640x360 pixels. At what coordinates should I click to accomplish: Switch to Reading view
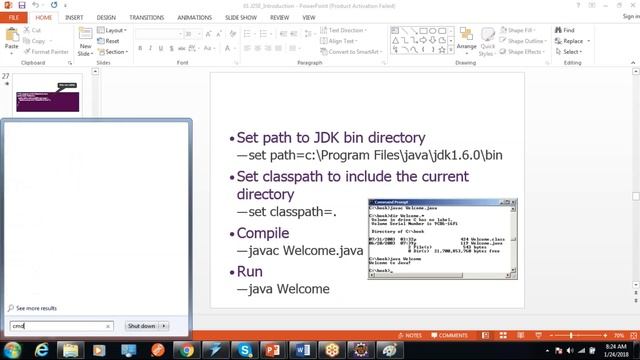(521, 336)
